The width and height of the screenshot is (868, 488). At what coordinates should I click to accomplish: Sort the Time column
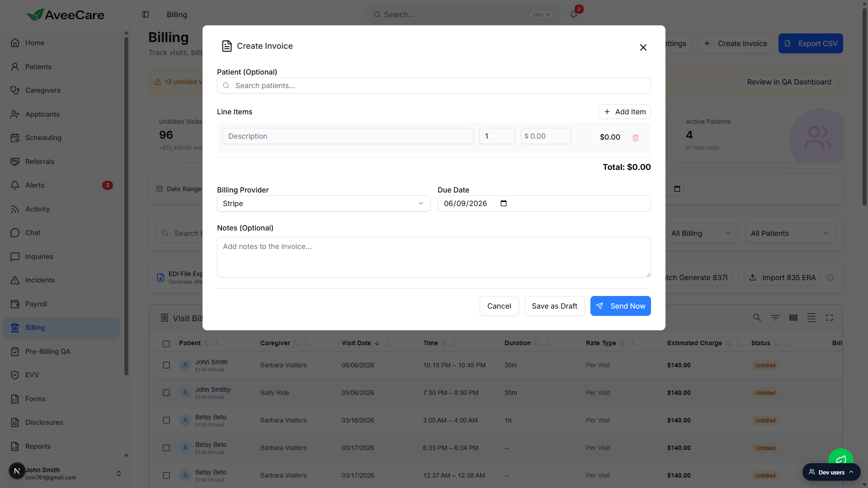click(444, 343)
